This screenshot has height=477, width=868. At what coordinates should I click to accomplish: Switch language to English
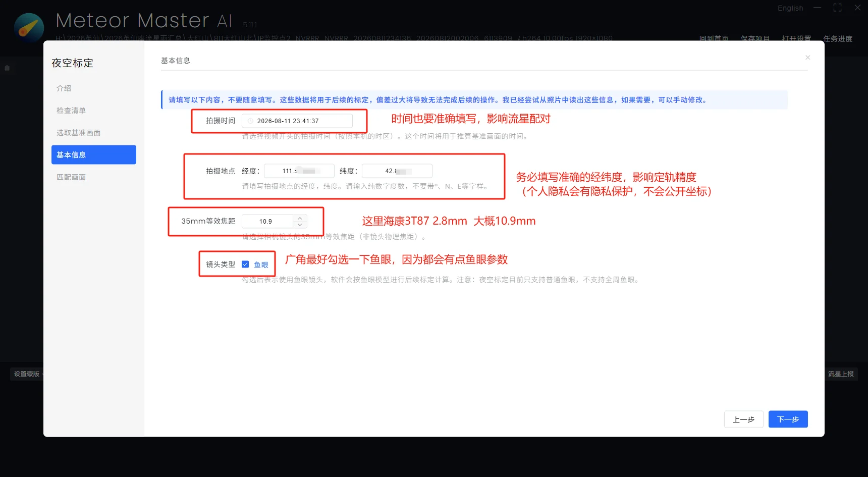[x=790, y=8]
